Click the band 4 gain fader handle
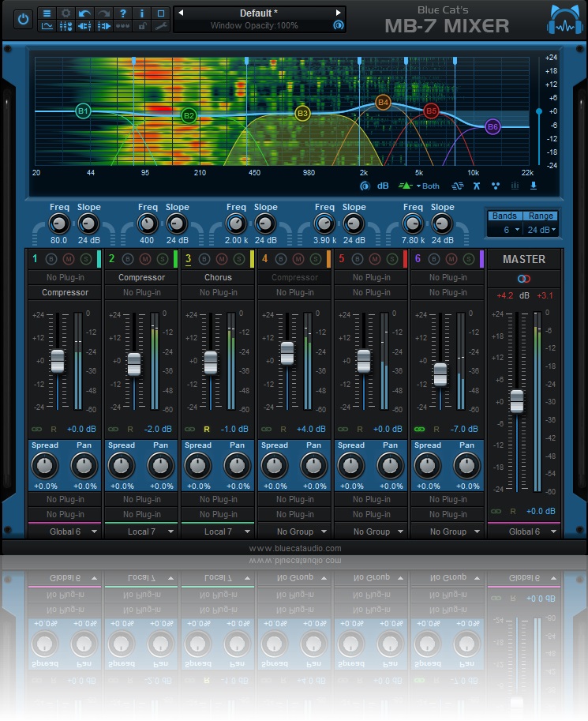The image size is (588, 721). [287, 353]
